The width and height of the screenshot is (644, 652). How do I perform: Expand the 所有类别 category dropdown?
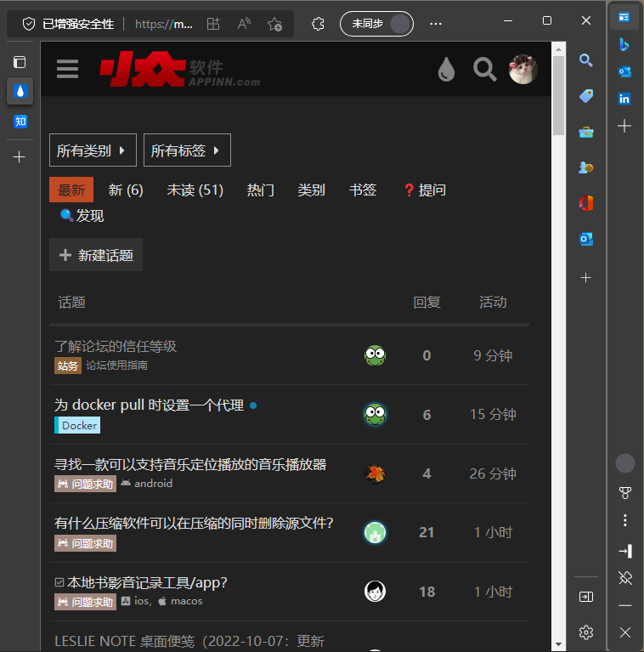click(92, 150)
